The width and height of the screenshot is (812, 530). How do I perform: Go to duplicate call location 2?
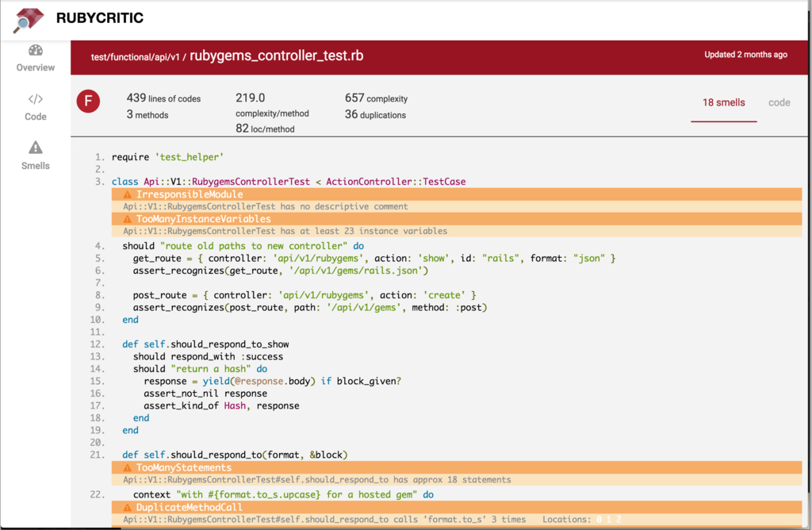pyautogui.click(x=619, y=519)
